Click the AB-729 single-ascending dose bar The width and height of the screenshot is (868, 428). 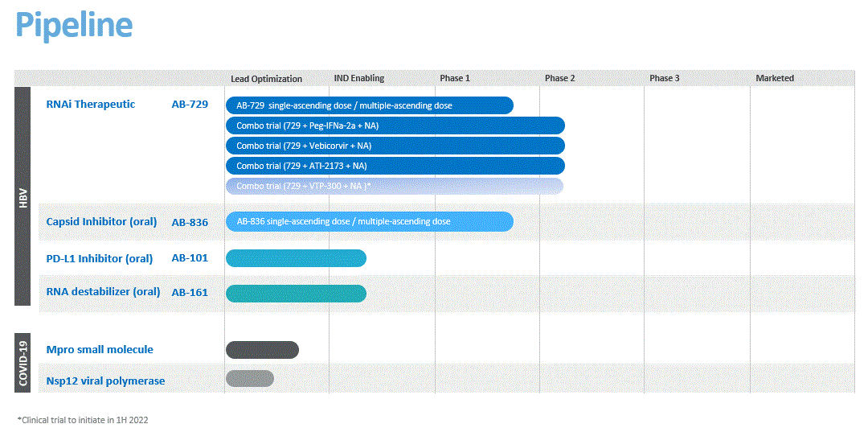pyautogui.click(x=369, y=105)
